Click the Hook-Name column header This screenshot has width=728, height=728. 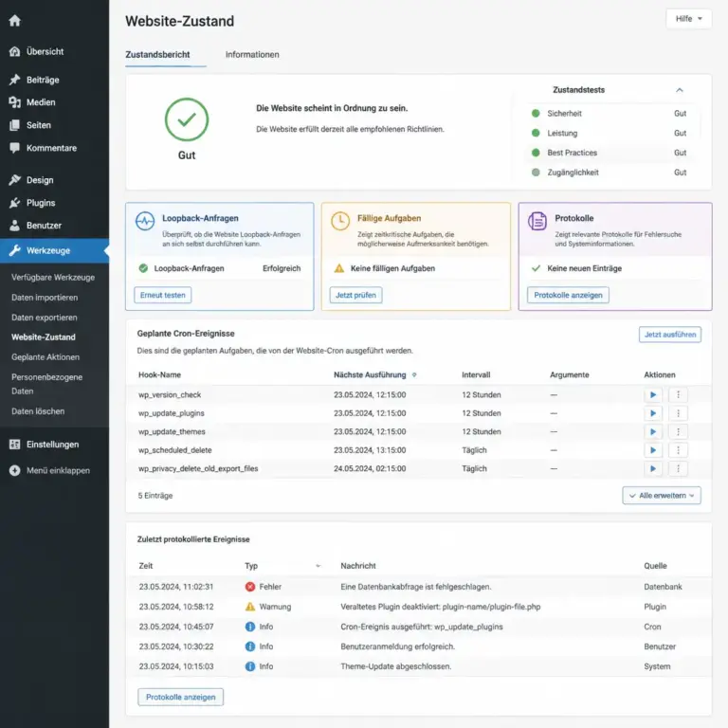(x=159, y=374)
